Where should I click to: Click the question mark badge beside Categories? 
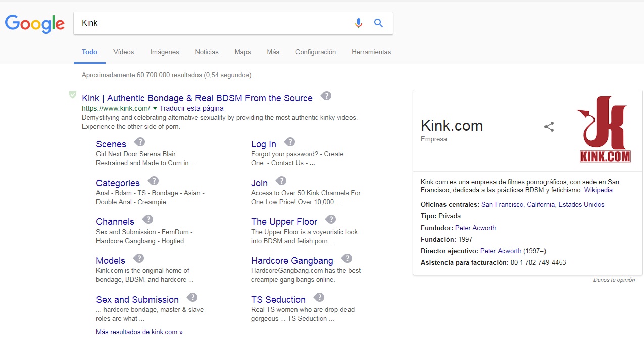click(x=154, y=181)
